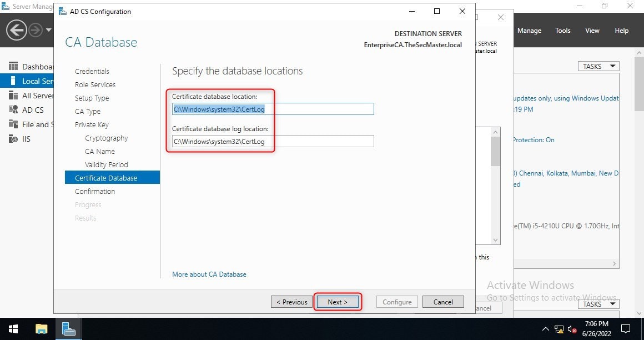The image size is (644, 340).
Task: Maximize the AD CS Configuration window
Action: (x=437, y=11)
